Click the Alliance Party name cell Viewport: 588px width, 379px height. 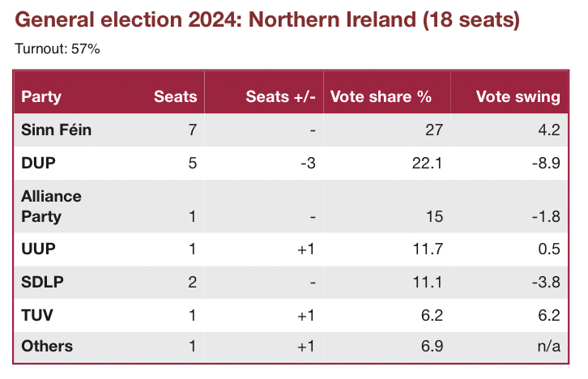[x=52, y=207]
